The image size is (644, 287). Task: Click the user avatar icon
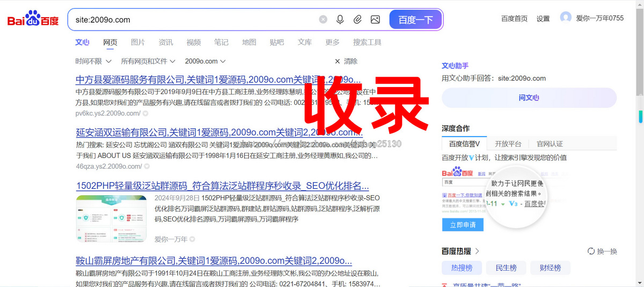coord(566,18)
